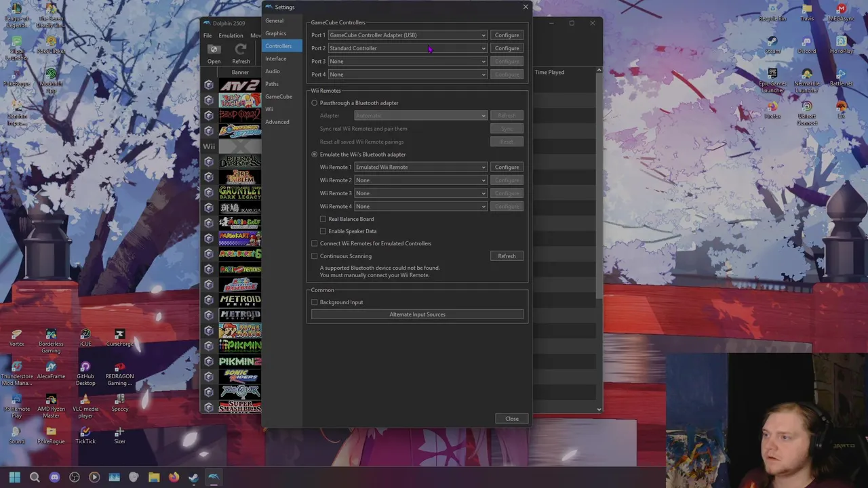Open Wii Remote 3 dropdown
This screenshot has width=868, height=488.
(420, 193)
